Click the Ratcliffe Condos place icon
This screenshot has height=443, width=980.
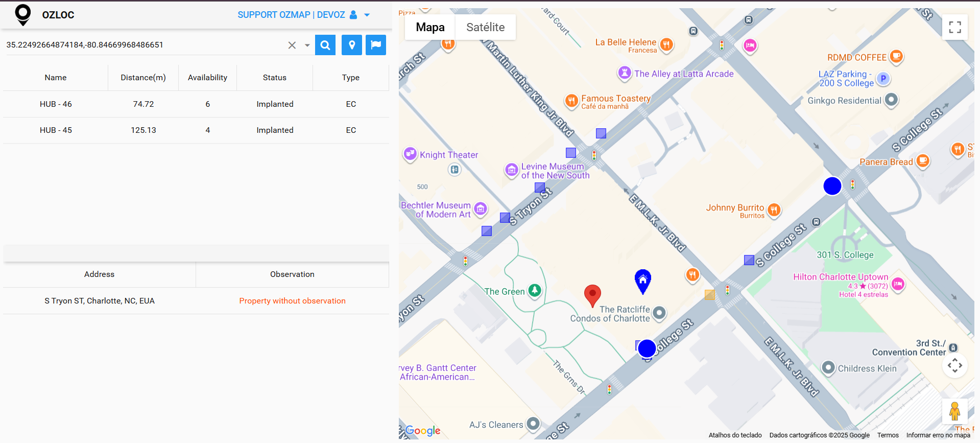coord(659,313)
